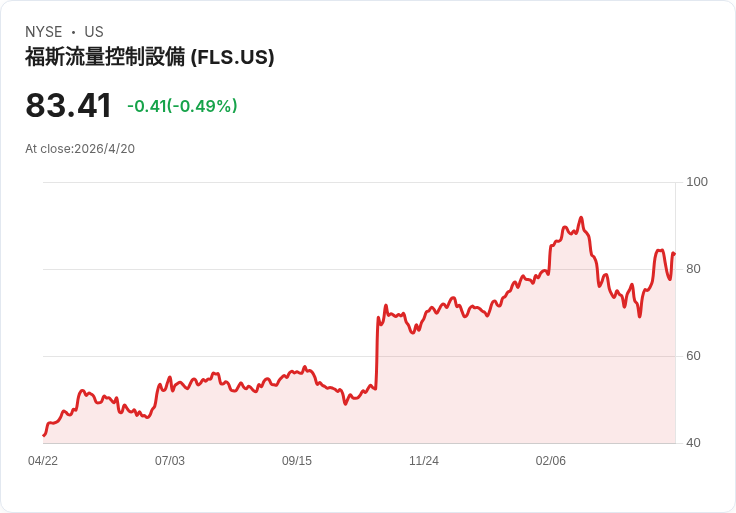Click the right end of the price line
The height and width of the screenshot is (513, 736).
(674, 254)
